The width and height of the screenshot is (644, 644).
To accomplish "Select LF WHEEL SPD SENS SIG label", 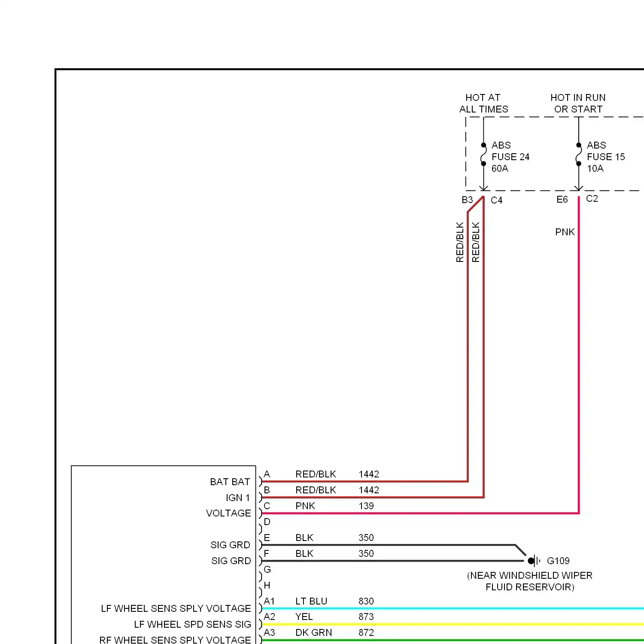I will [192, 625].
